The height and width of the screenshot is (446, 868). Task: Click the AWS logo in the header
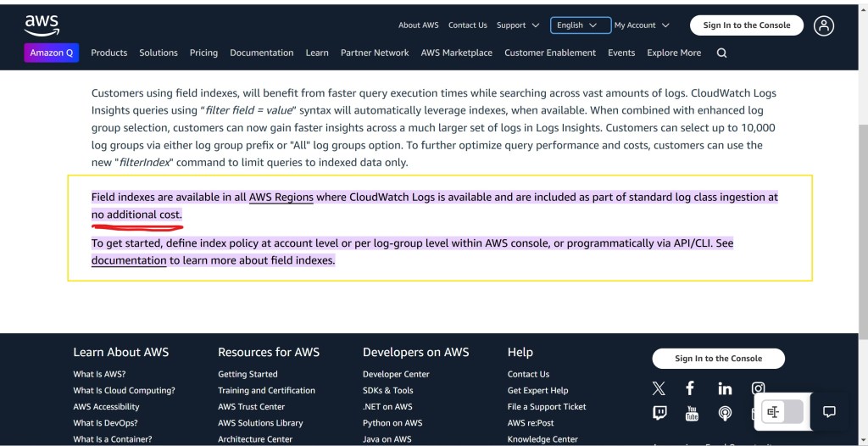[42, 25]
